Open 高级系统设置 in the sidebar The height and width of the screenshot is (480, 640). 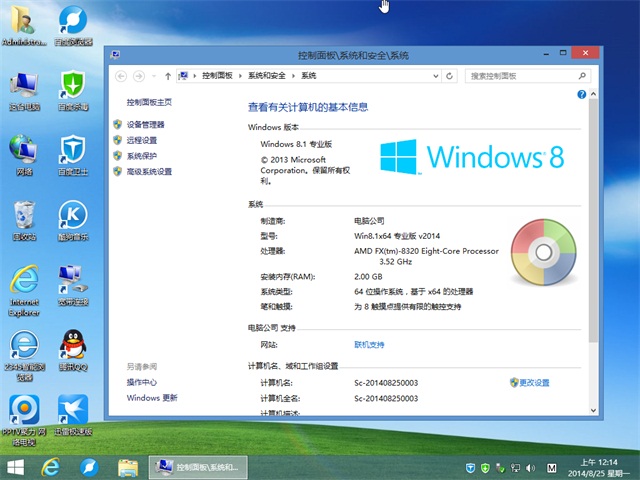149,172
